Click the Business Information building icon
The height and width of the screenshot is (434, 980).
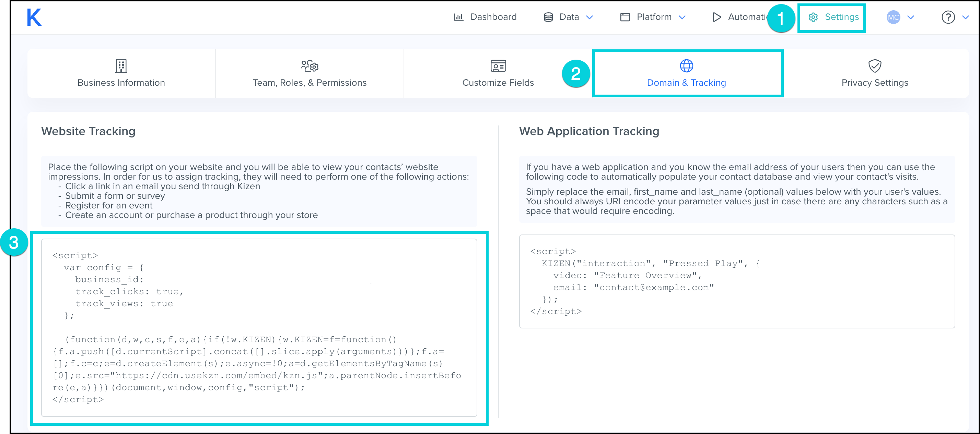click(x=121, y=66)
